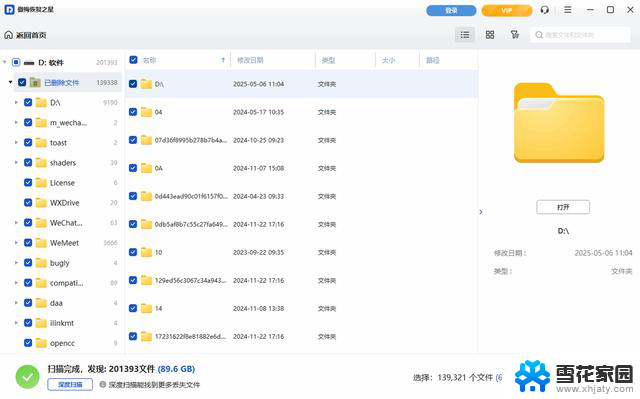Click the folder icon of row 04

coord(146,112)
